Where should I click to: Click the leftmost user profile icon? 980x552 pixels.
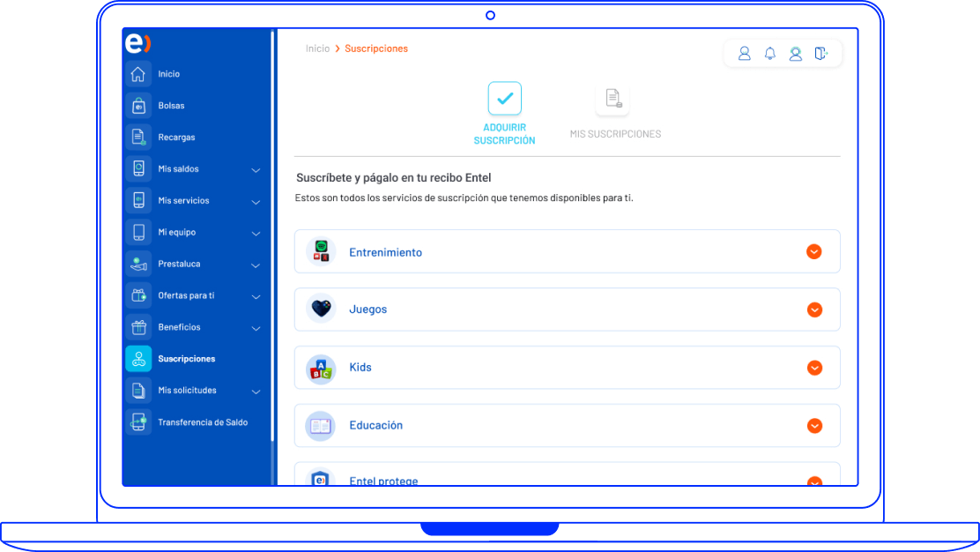745,54
